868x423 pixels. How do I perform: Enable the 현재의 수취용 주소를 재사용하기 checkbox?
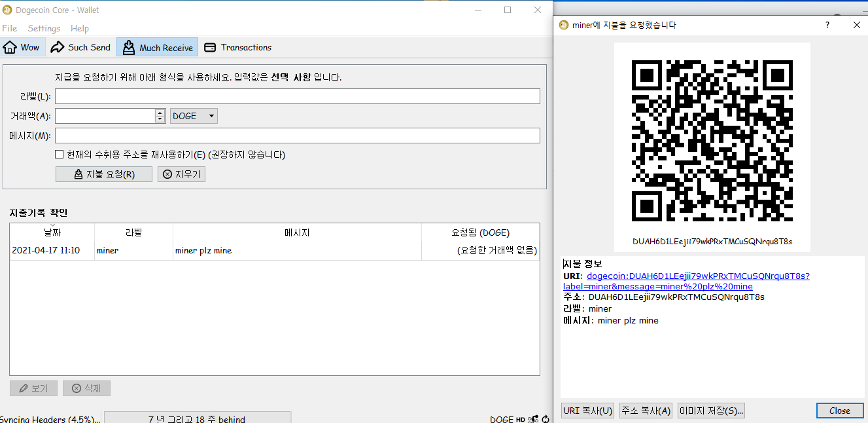pos(60,155)
